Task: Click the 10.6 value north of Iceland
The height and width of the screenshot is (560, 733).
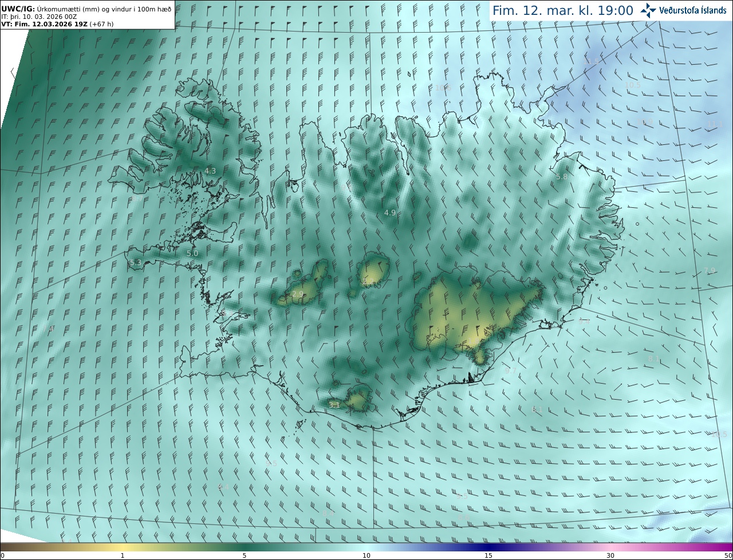Action: point(443,88)
